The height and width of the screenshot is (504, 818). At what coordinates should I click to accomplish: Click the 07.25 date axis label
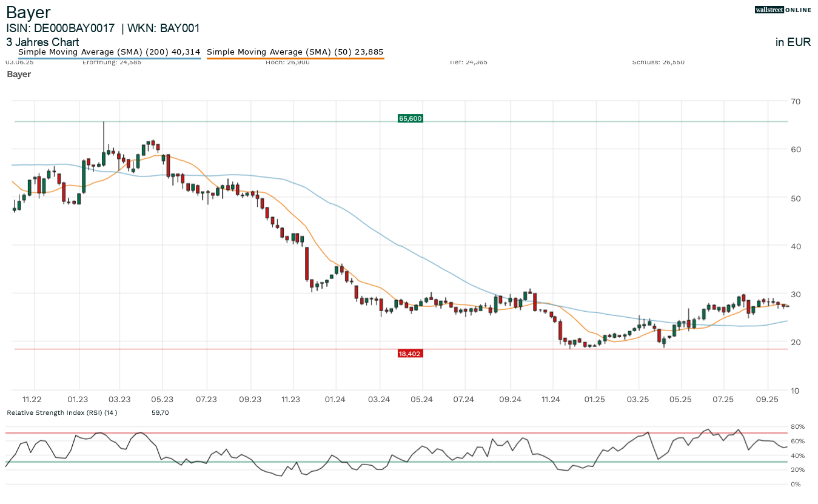(723, 399)
